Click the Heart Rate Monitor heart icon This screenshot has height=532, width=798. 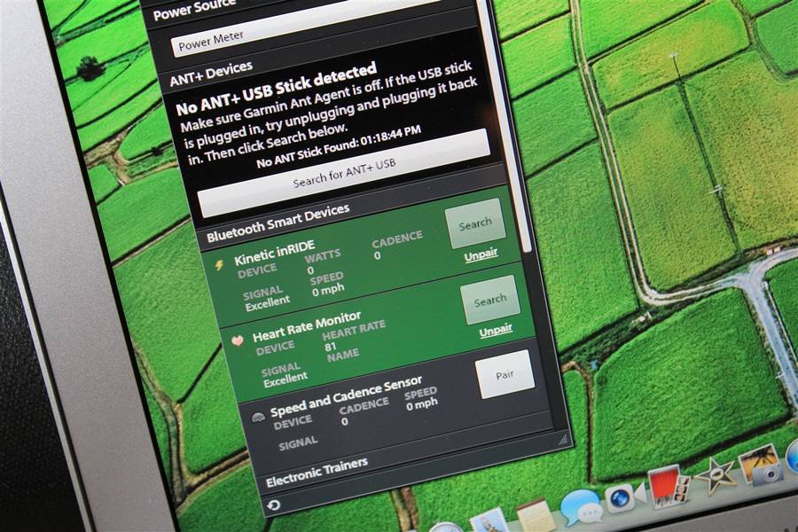click(x=237, y=339)
